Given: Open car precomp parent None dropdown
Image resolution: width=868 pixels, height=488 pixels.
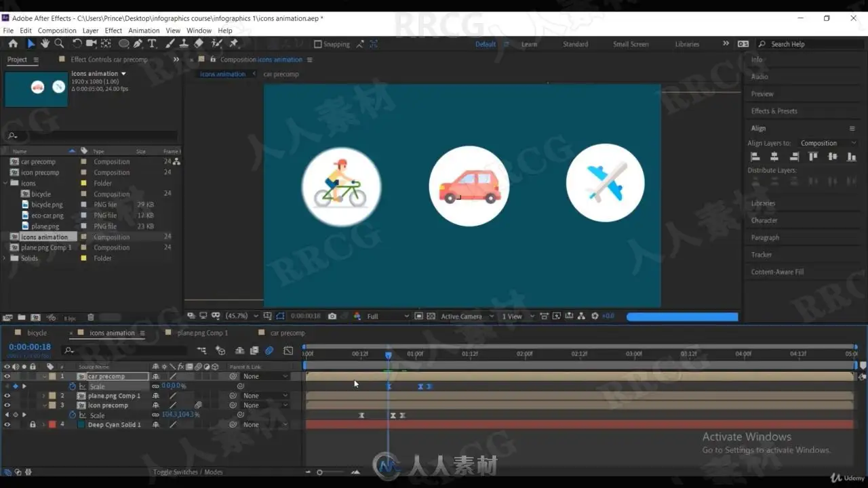Looking at the screenshot, I should coord(266,376).
